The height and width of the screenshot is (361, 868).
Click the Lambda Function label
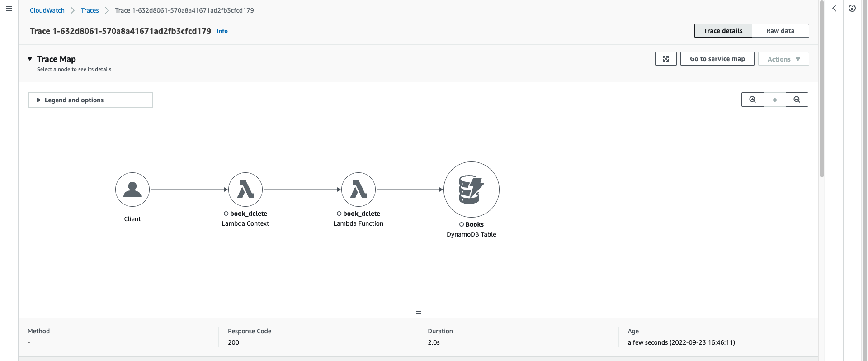click(359, 223)
